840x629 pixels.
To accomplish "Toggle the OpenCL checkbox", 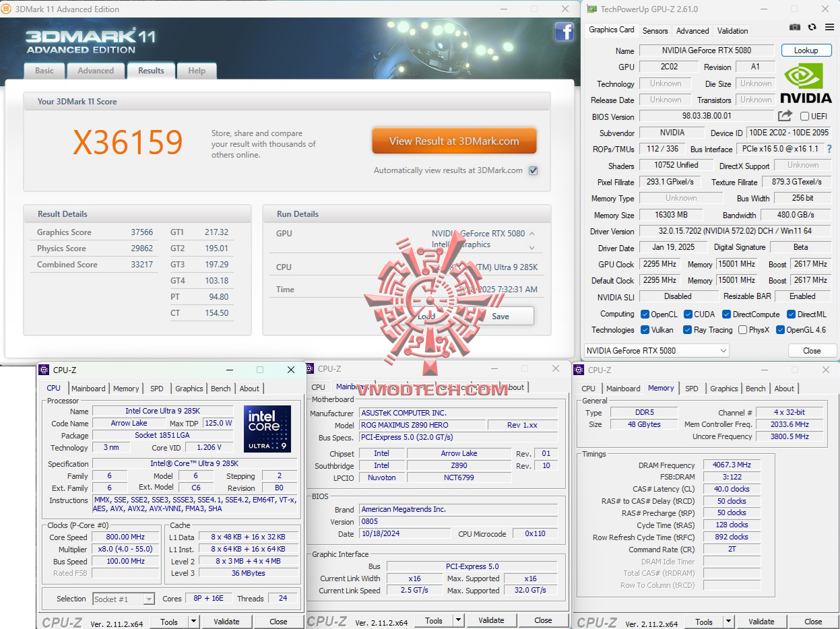I will [x=645, y=314].
